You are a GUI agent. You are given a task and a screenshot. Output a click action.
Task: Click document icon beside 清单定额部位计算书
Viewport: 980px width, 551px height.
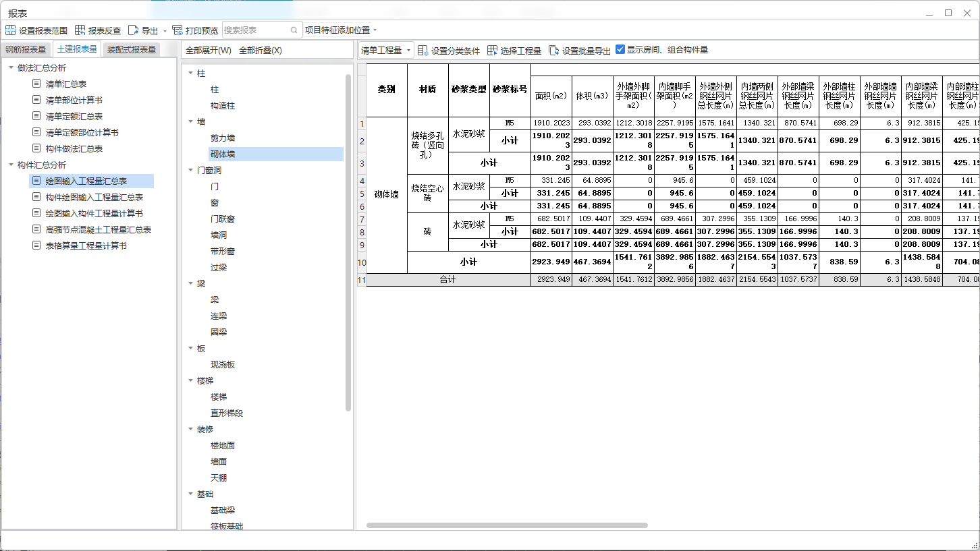(x=36, y=132)
